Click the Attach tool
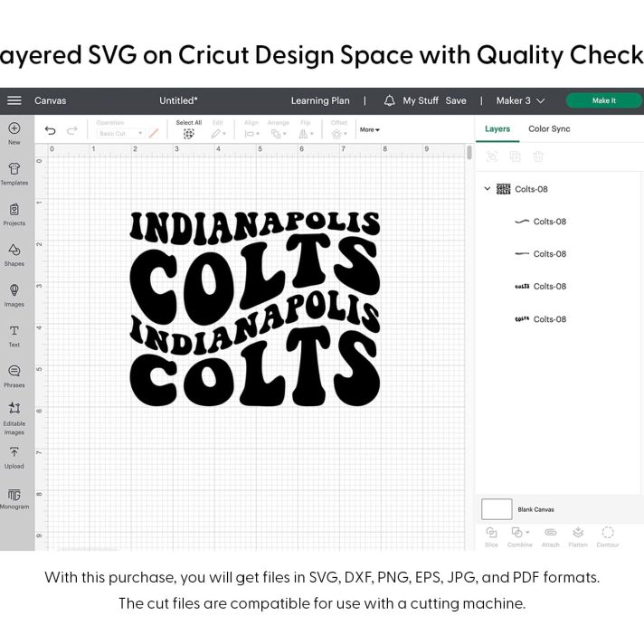This screenshot has width=644, height=644. coord(550,536)
